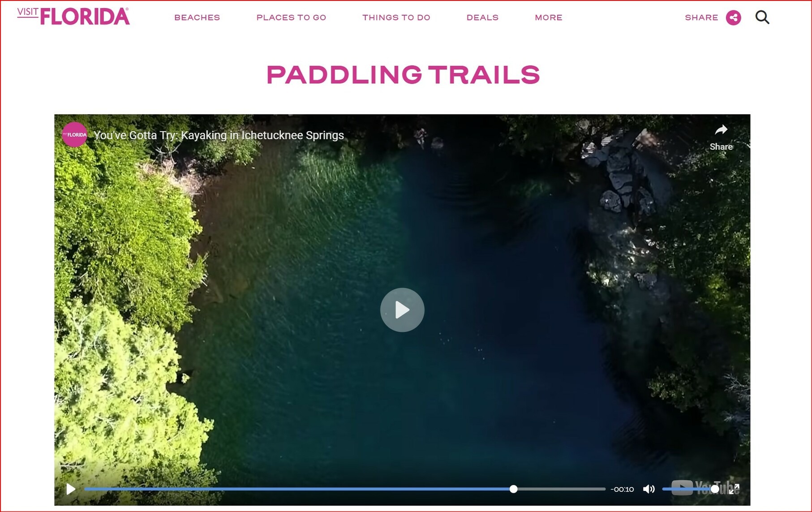
Task: Toggle fullscreen mode on the video
Action: (x=734, y=489)
